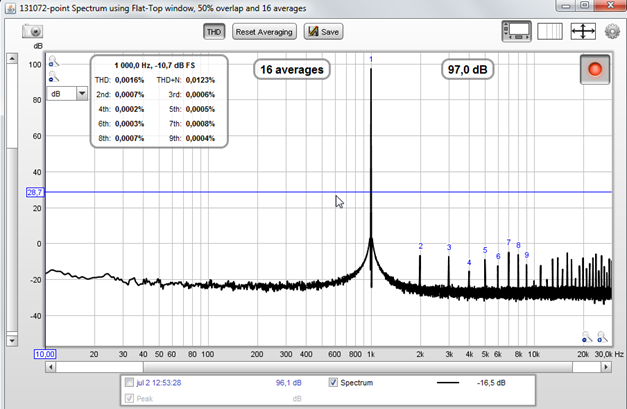The width and height of the screenshot is (627, 409).
Task: Click the 16 averages indicator
Action: point(292,70)
